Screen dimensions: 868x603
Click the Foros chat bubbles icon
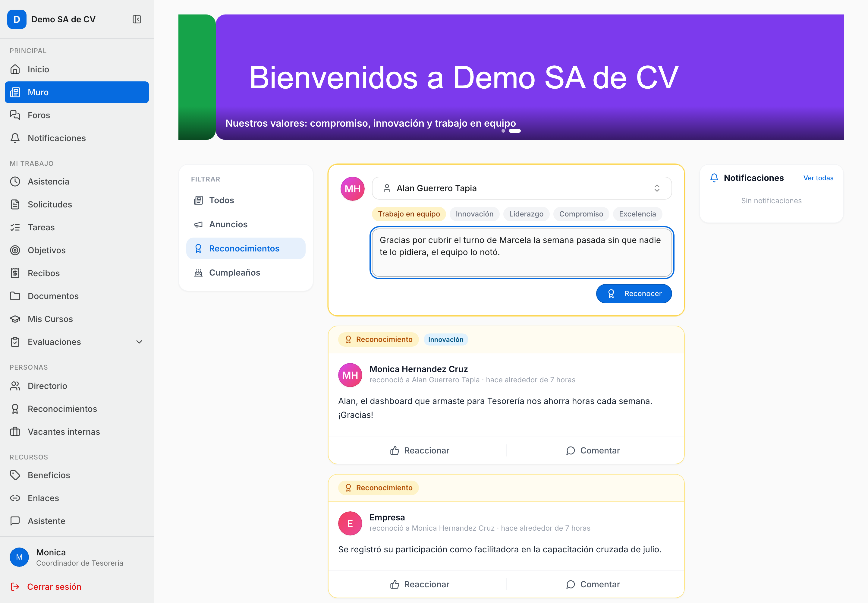coord(15,115)
